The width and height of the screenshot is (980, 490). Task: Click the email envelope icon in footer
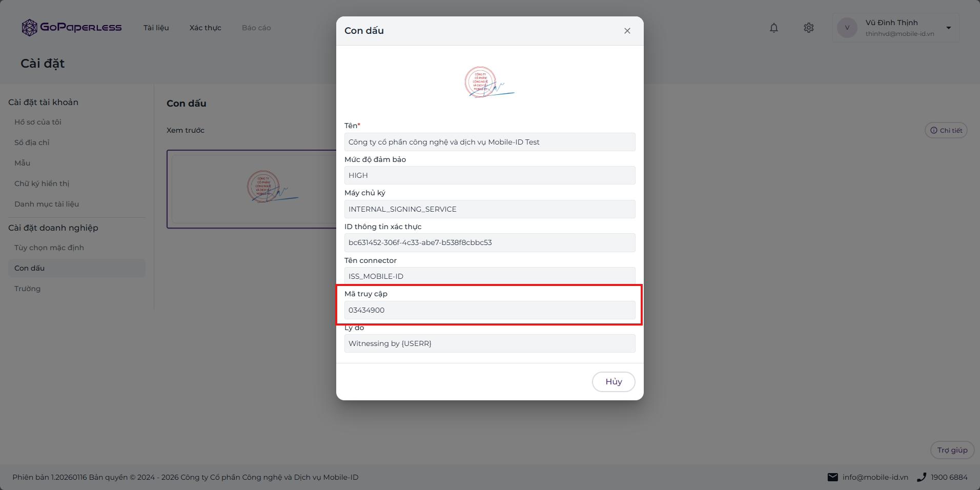[833, 477]
